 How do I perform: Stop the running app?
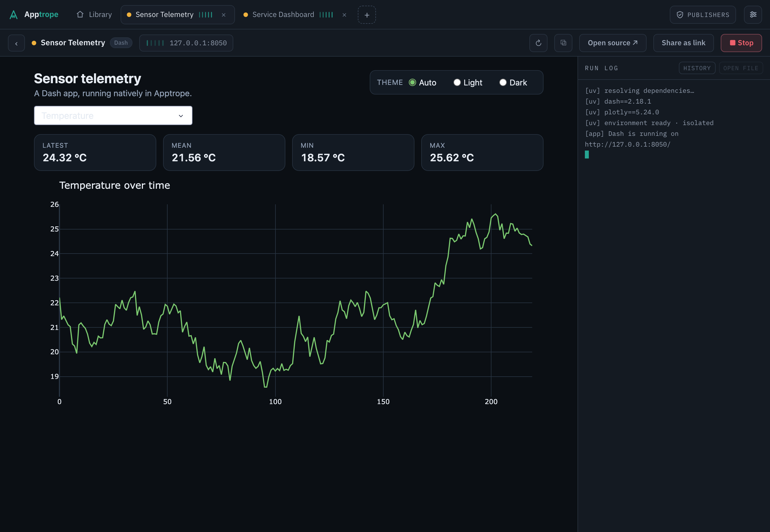(741, 43)
